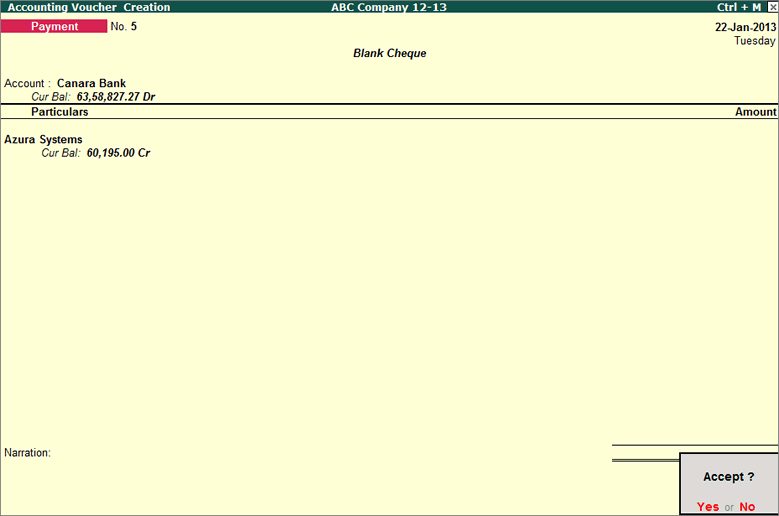779x516 pixels.
Task: Close the voucher creation window
Action: point(773,7)
